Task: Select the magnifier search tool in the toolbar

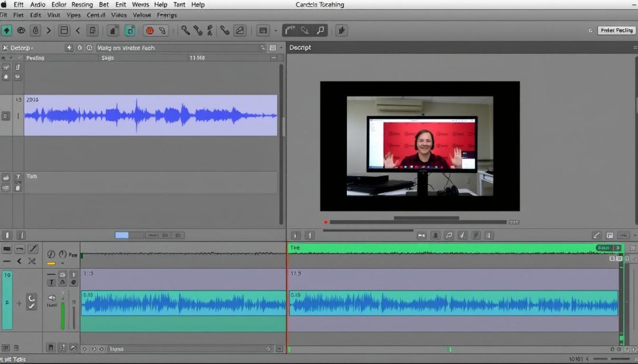Action: 320,30
